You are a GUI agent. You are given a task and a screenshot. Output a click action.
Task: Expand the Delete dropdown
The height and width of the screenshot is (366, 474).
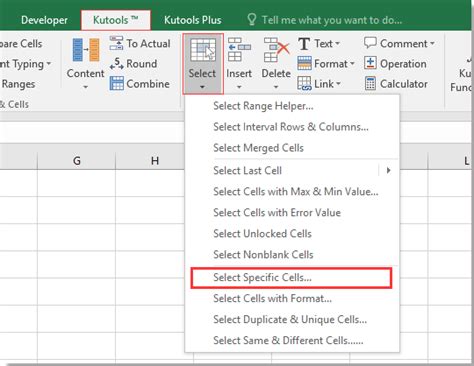pos(276,87)
